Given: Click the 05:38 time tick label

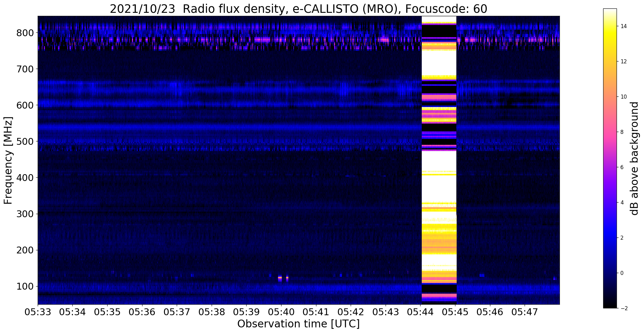Looking at the screenshot, I should pyautogui.click(x=212, y=312).
